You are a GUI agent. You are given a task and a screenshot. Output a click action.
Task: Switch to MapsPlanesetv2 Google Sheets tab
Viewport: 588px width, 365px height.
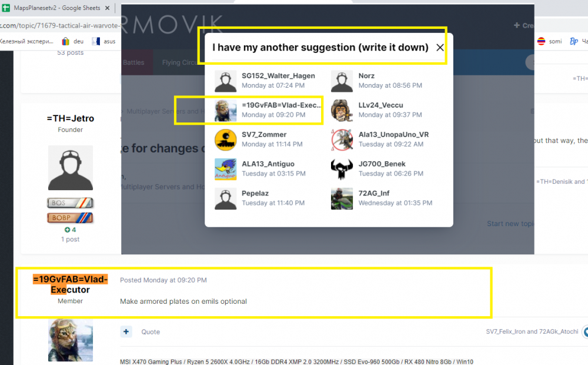(x=57, y=8)
